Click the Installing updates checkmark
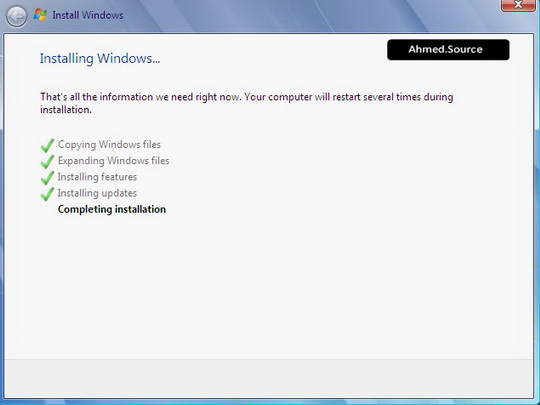540x405 pixels. 47,194
